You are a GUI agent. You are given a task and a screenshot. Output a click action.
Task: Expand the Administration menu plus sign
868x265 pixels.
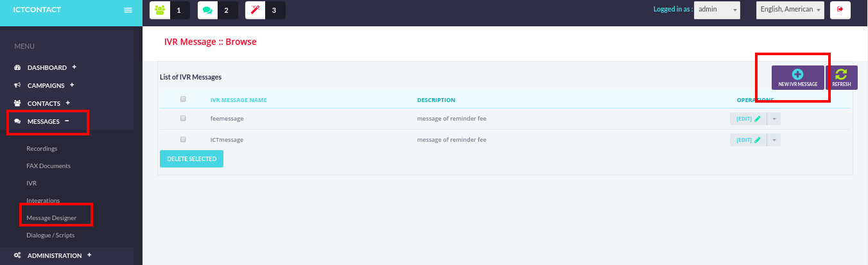point(89,255)
